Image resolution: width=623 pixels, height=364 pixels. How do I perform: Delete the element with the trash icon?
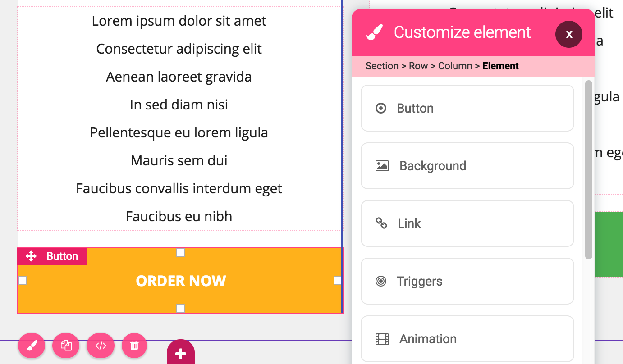coord(134,346)
